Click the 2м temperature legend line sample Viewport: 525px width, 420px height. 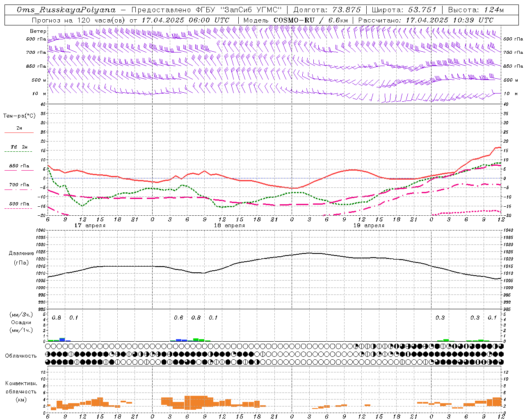click(19, 133)
